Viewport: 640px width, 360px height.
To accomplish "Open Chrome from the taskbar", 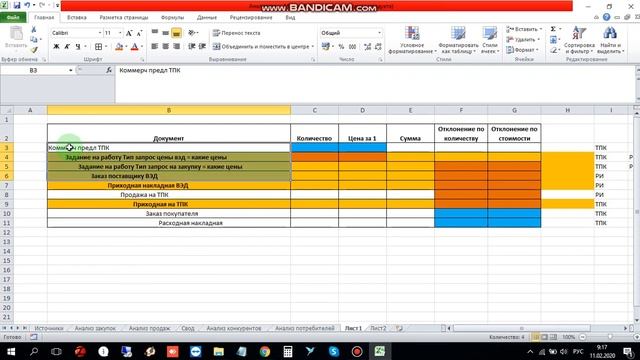I will [x=265, y=351].
